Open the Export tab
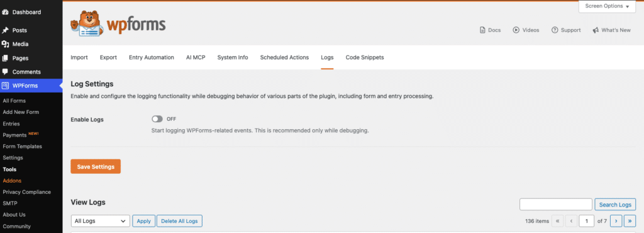The width and height of the screenshot is (644, 233). (x=108, y=57)
